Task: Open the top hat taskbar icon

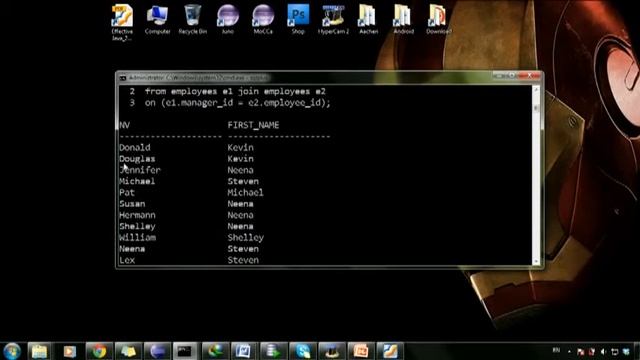Action: coord(331,351)
